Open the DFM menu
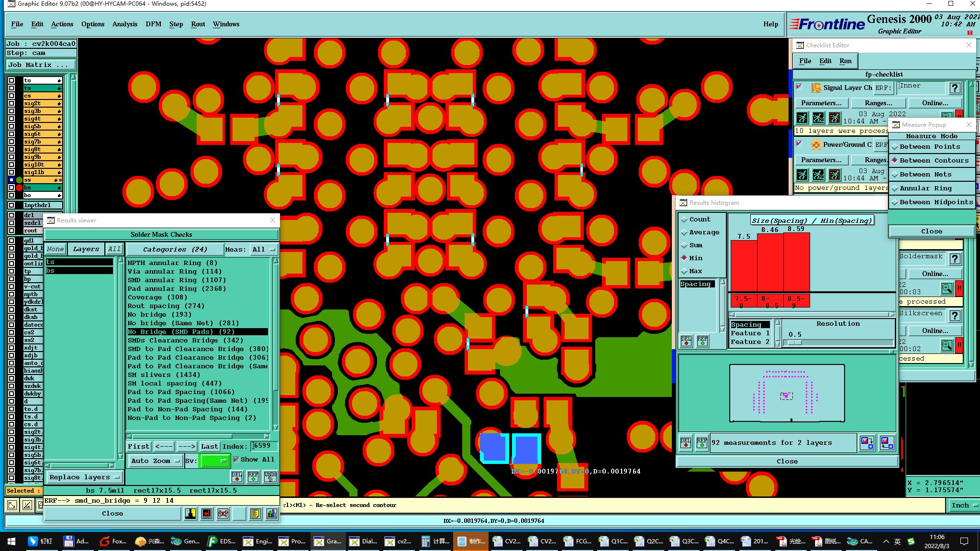The width and height of the screenshot is (980, 551). click(x=153, y=24)
